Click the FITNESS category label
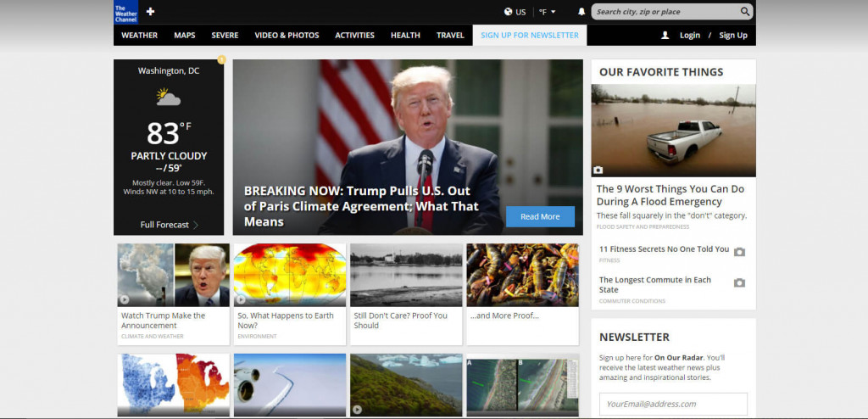 click(609, 260)
